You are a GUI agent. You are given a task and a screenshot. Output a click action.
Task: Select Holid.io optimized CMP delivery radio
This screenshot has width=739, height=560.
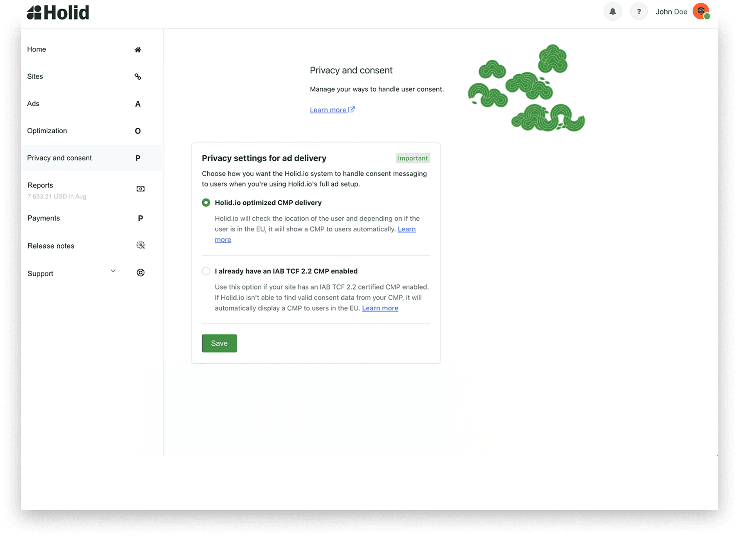tap(206, 202)
